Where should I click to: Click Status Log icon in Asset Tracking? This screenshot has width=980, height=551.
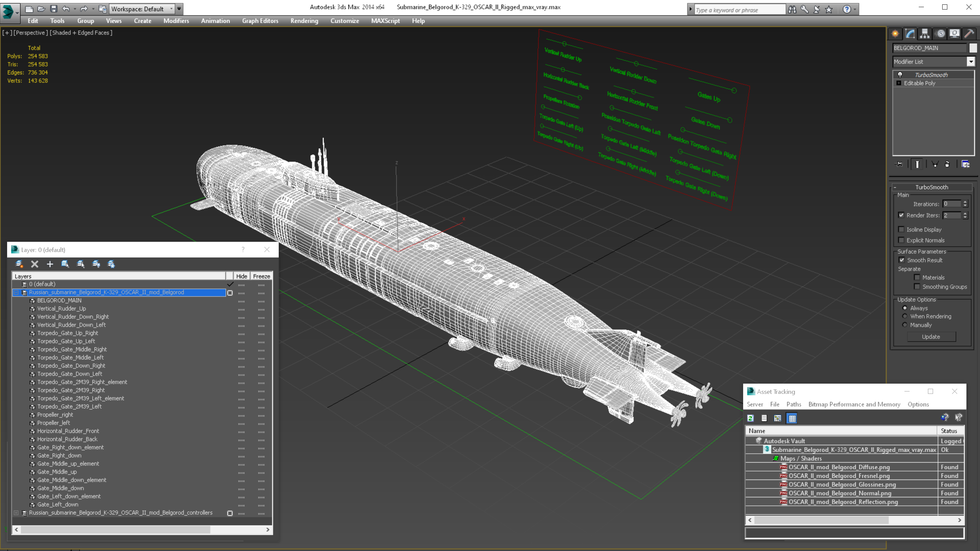point(764,418)
